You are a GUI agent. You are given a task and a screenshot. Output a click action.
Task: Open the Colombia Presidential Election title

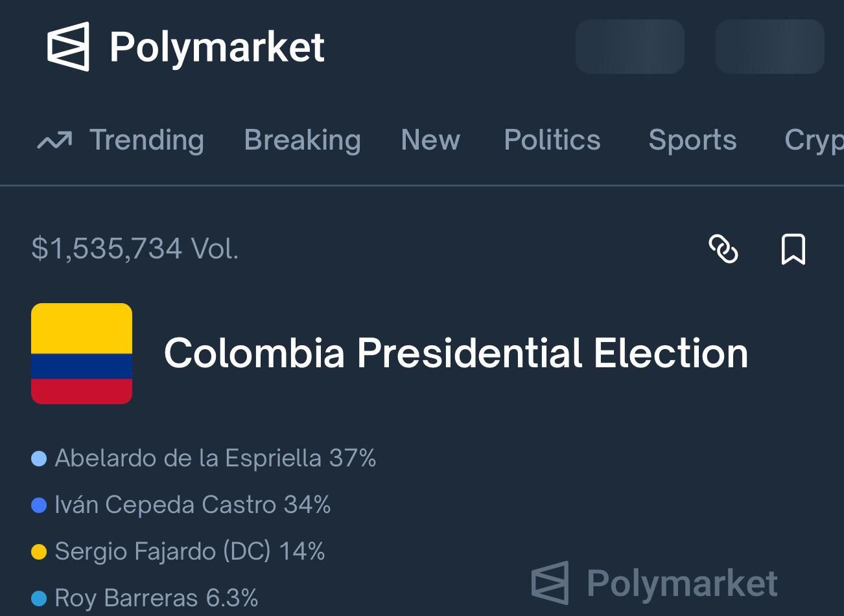tap(456, 354)
